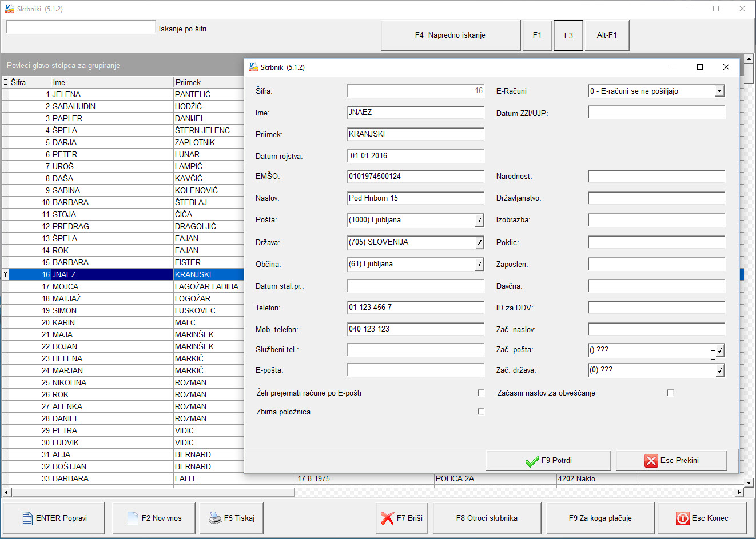The height and width of the screenshot is (539, 756).
Task: Open the Zač. pošta lookup dropdown
Action: tap(720, 350)
